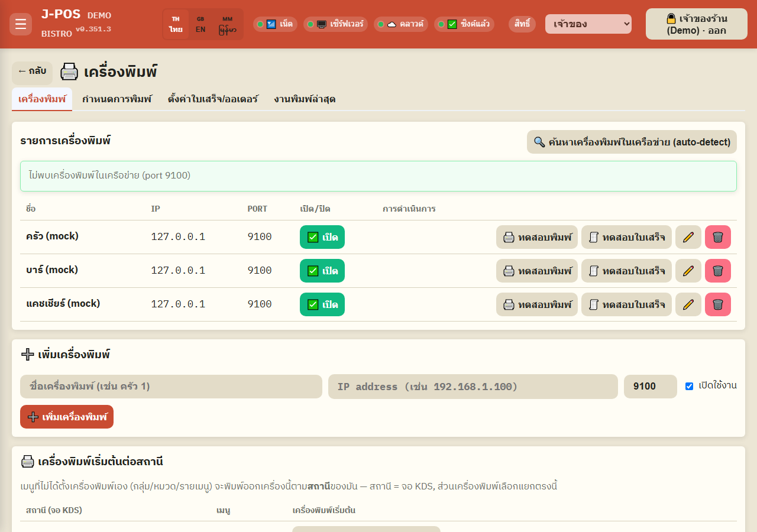The width and height of the screenshot is (757, 532).
Task: Toggle เปิด switch for แคชเชียร์ (mock)
Action: (x=322, y=304)
